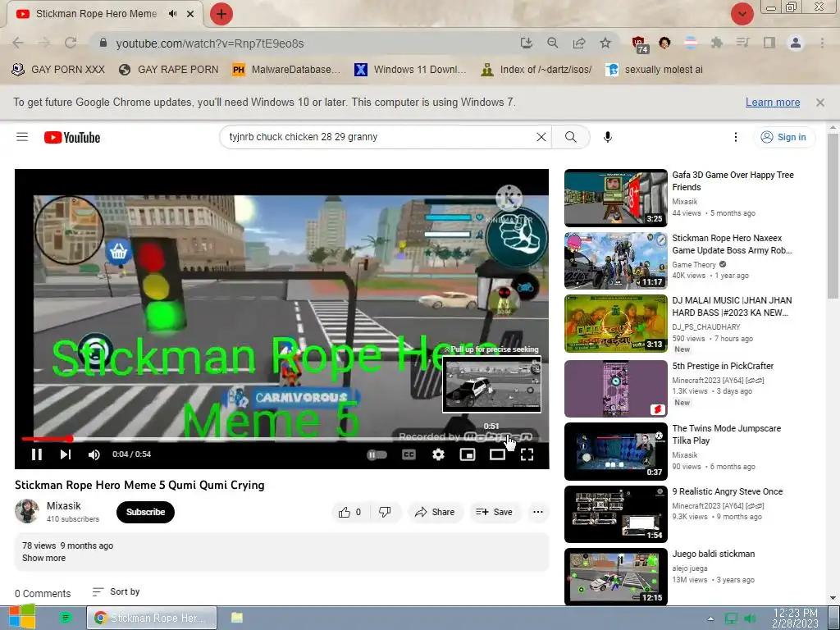This screenshot has height=630, width=840.
Task: Click the taskbar clock showing 12:23 PM
Action: tap(796, 619)
